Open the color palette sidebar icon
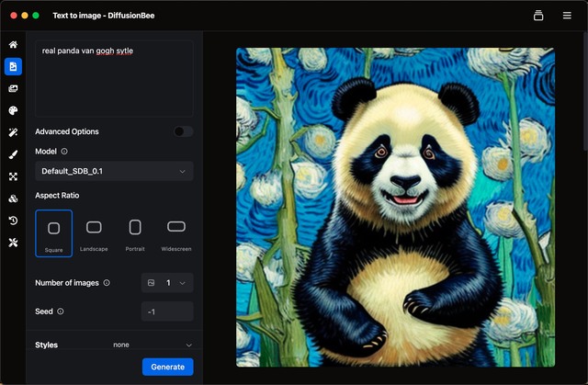The height and width of the screenshot is (385, 588). point(13,110)
